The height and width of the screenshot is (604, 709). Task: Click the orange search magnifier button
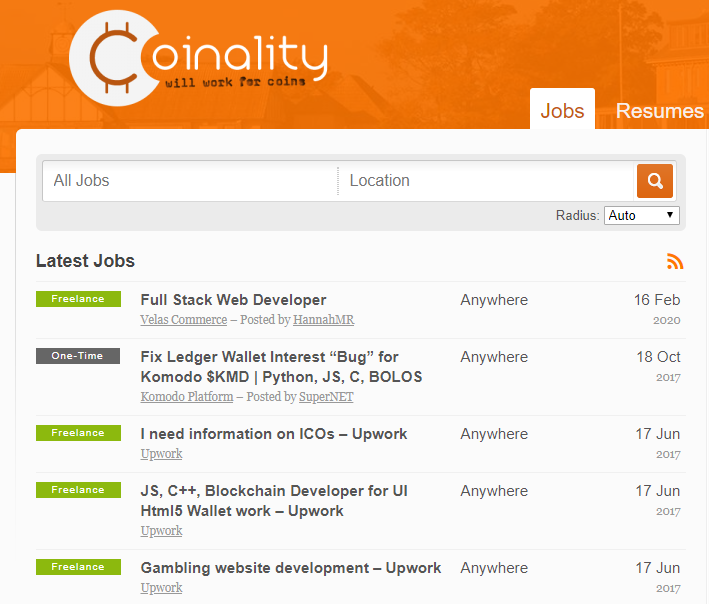pos(654,181)
